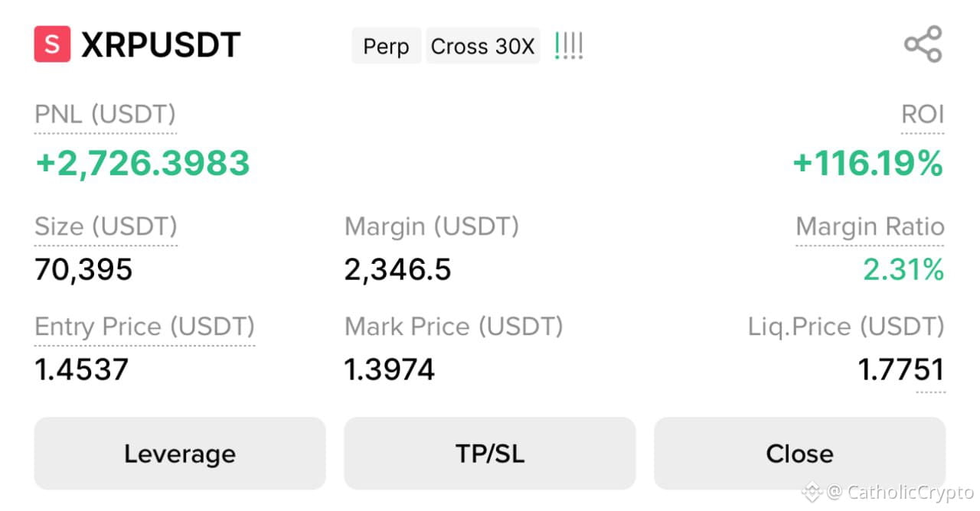Tap the liquidation price 1.7751
Screen dimensions: 980x511
click(x=901, y=370)
